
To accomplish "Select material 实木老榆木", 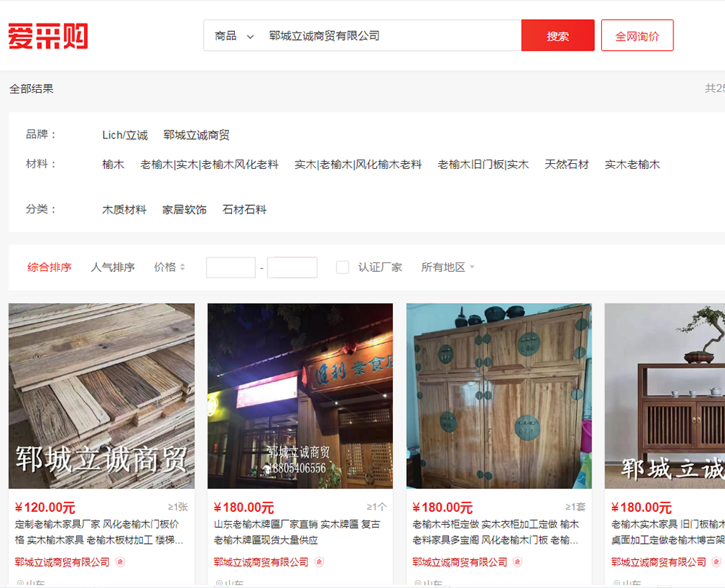I will (x=632, y=164).
